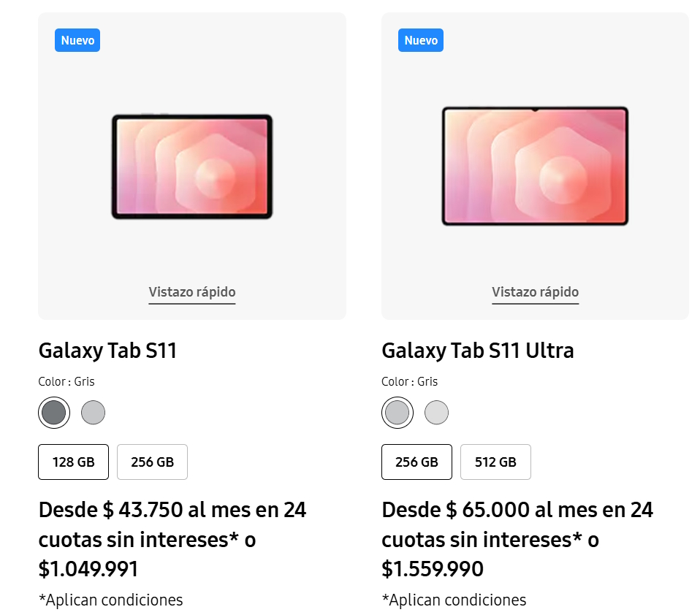
Task: View the Galaxy Tab S11 Ultra product image
Action: coord(535,166)
